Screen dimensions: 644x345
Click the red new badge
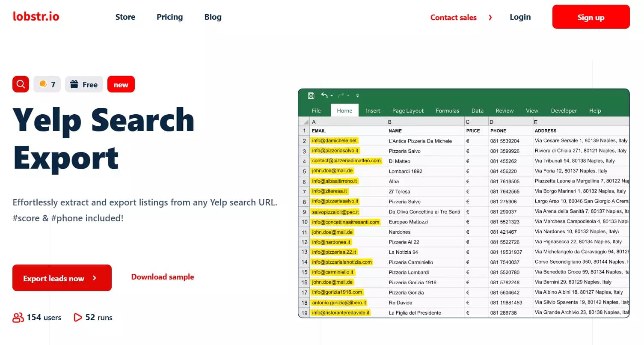click(x=121, y=84)
